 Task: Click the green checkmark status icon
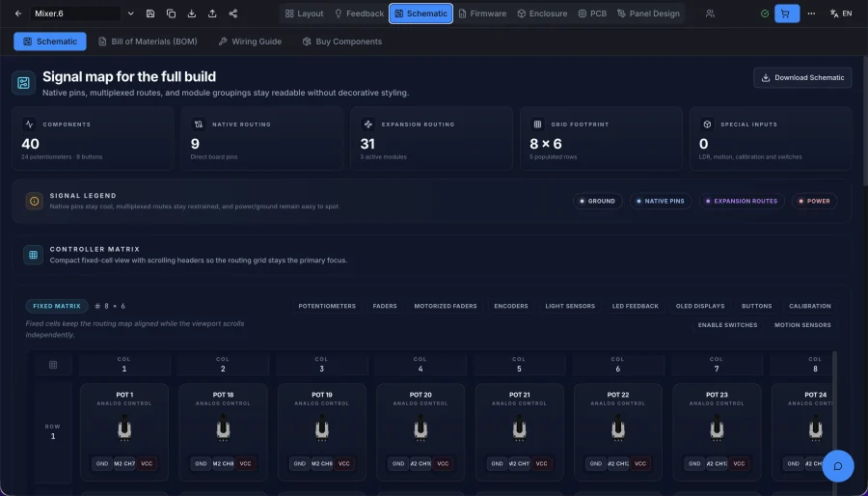pyautogui.click(x=765, y=14)
